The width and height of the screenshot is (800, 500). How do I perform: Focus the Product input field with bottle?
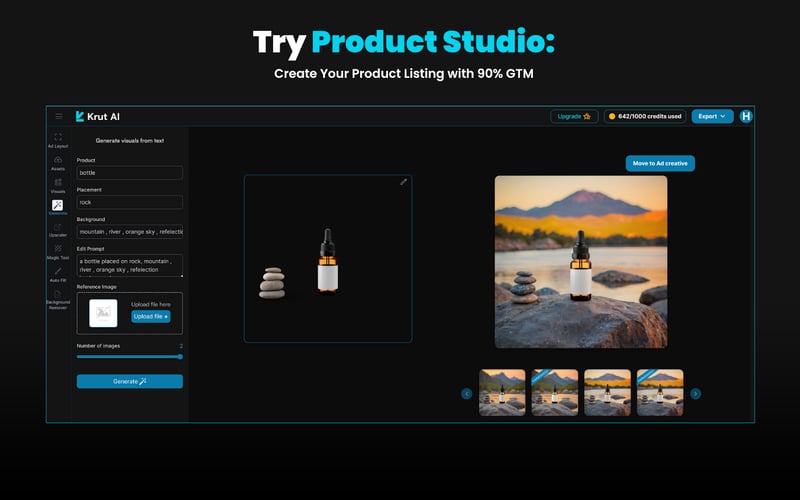(x=130, y=172)
